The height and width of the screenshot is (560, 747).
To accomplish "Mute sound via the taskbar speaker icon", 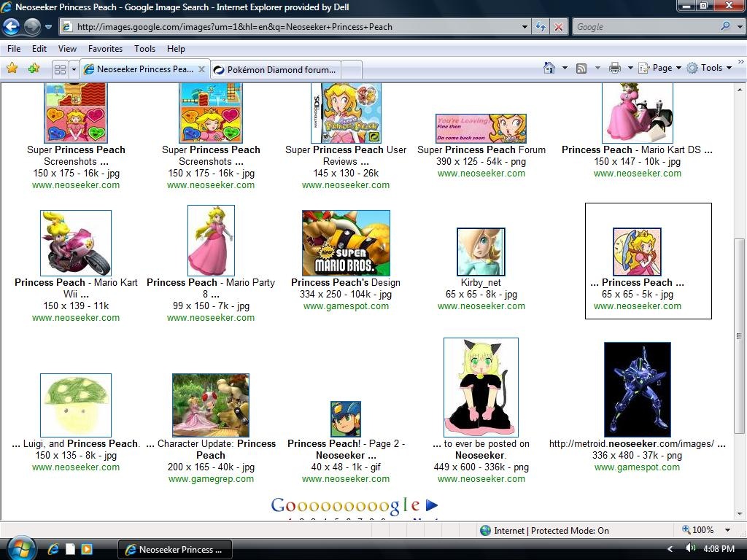I will 691,549.
